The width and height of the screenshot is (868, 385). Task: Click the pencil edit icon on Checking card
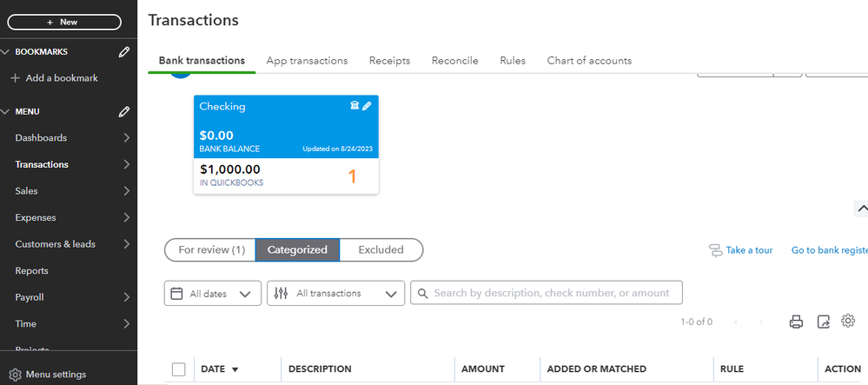(367, 106)
